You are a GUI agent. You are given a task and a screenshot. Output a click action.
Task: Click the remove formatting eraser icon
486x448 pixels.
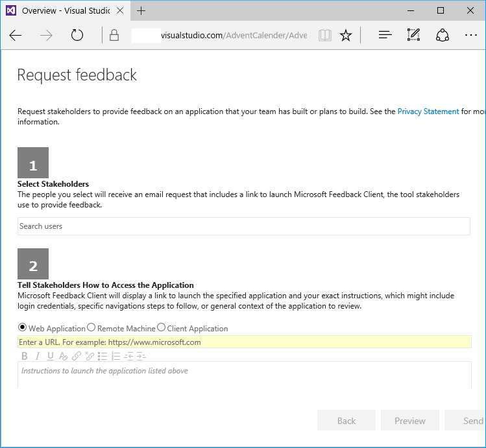pyautogui.click(x=64, y=356)
